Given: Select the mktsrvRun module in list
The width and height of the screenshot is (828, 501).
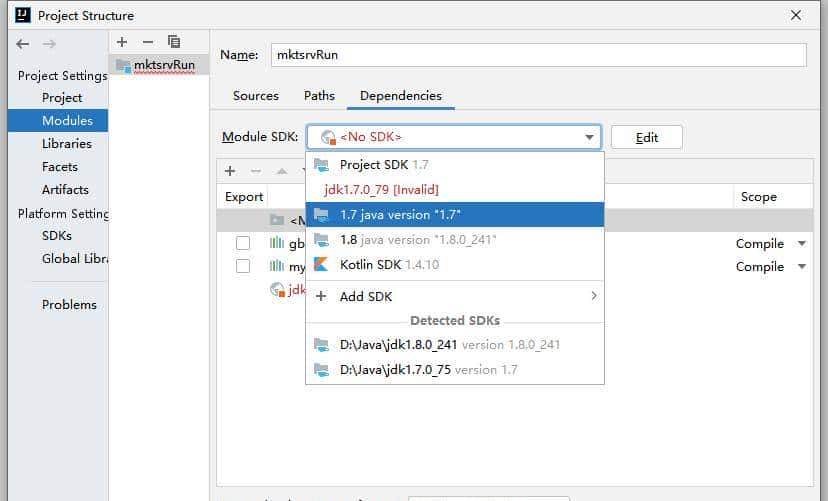Looking at the screenshot, I should pyautogui.click(x=159, y=65).
